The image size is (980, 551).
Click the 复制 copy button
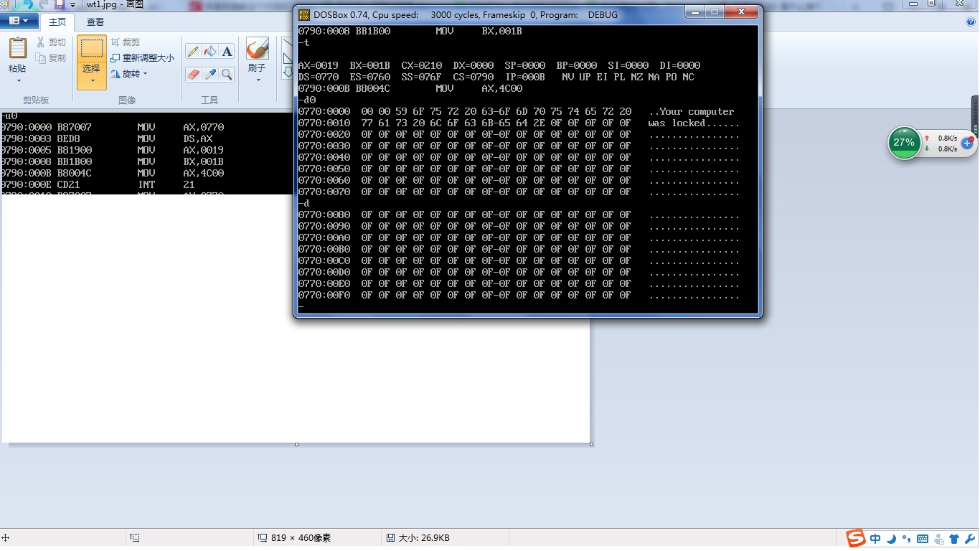(x=51, y=58)
